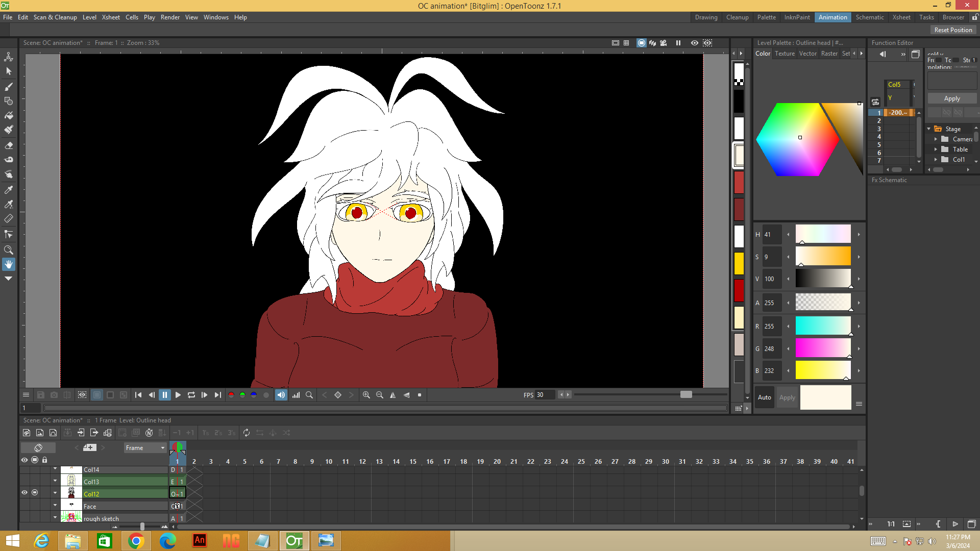Switch to the Drawing room tab
This screenshot has width=980, height=551.
coord(706,17)
